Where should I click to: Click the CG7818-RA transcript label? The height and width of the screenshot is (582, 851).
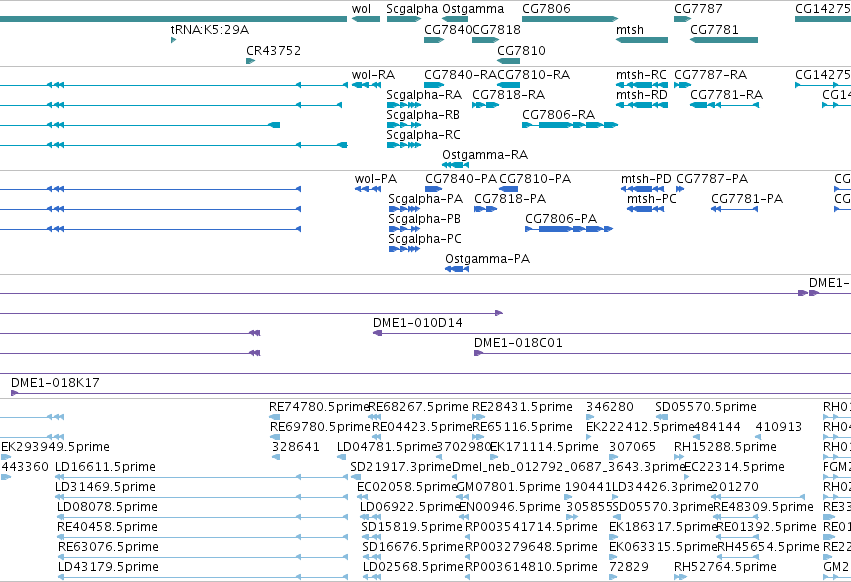(x=509, y=95)
